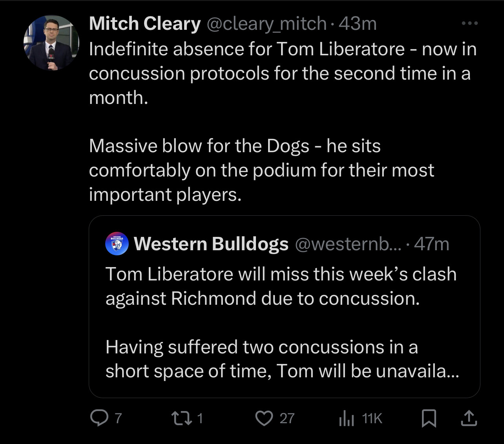Click the Western Bulldogs account name
This screenshot has width=504, height=444.
[x=211, y=244]
